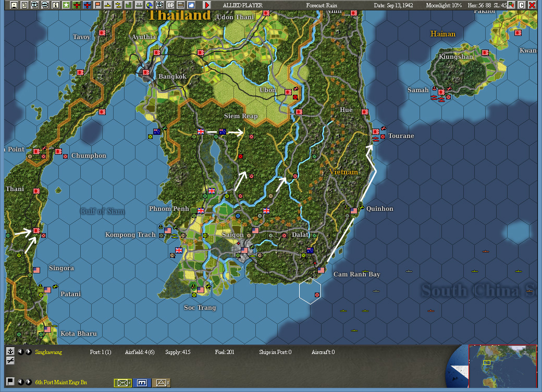
Task: Select the Japanese base flag at Kiungshan
Action: 485,53
